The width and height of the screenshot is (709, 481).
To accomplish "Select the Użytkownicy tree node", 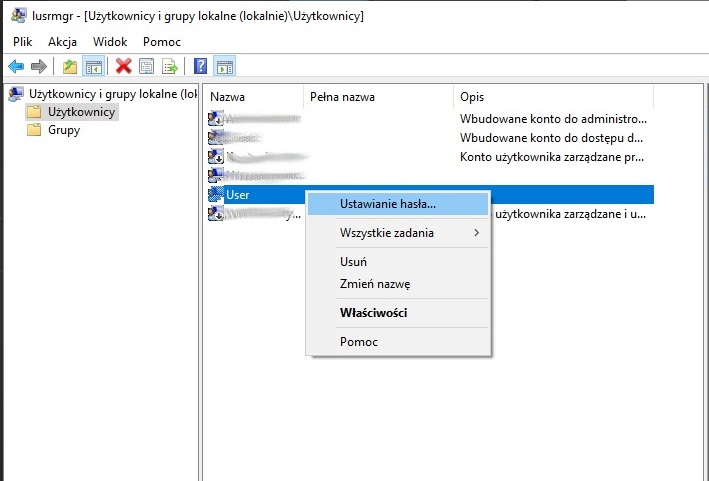I will 82,112.
